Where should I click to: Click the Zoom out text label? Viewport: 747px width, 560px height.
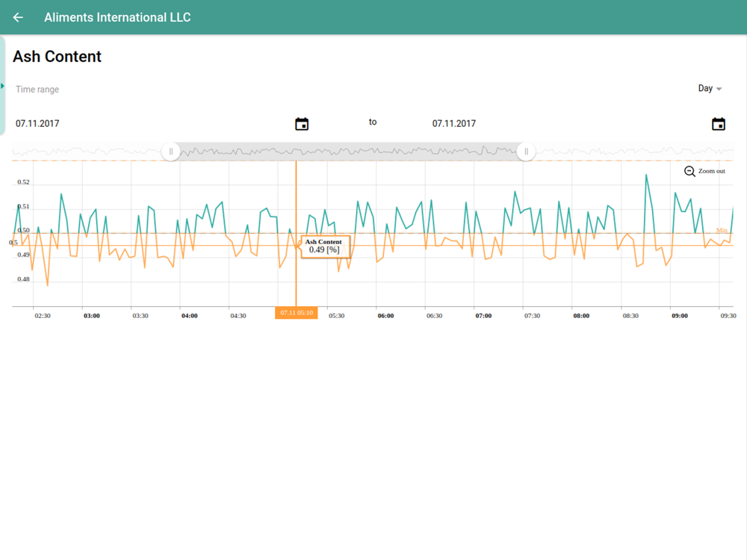coord(712,172)
